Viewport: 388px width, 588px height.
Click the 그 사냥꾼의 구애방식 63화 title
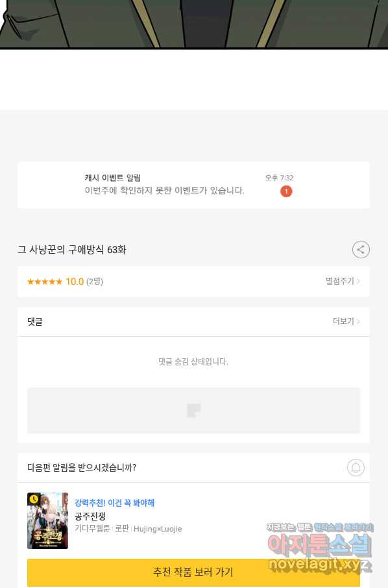point(71,250)
